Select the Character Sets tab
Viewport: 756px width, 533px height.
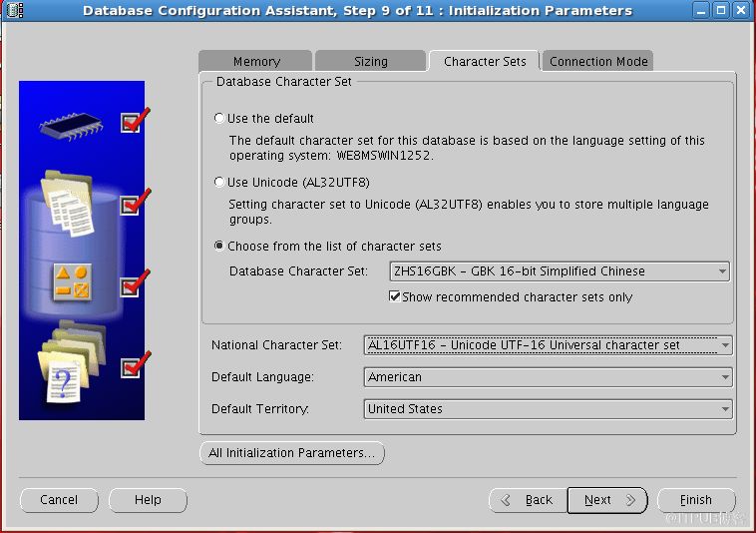click(485, 61)
